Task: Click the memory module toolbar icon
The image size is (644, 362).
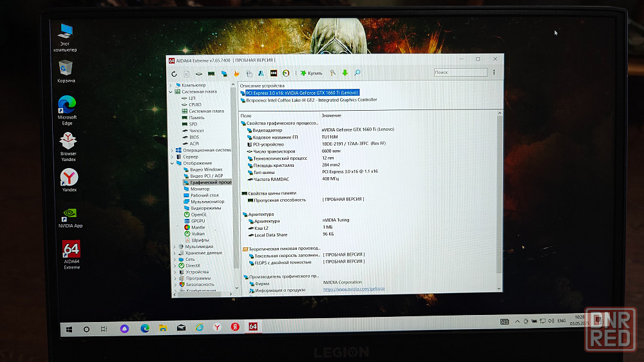Action: [x=211, y=74]
